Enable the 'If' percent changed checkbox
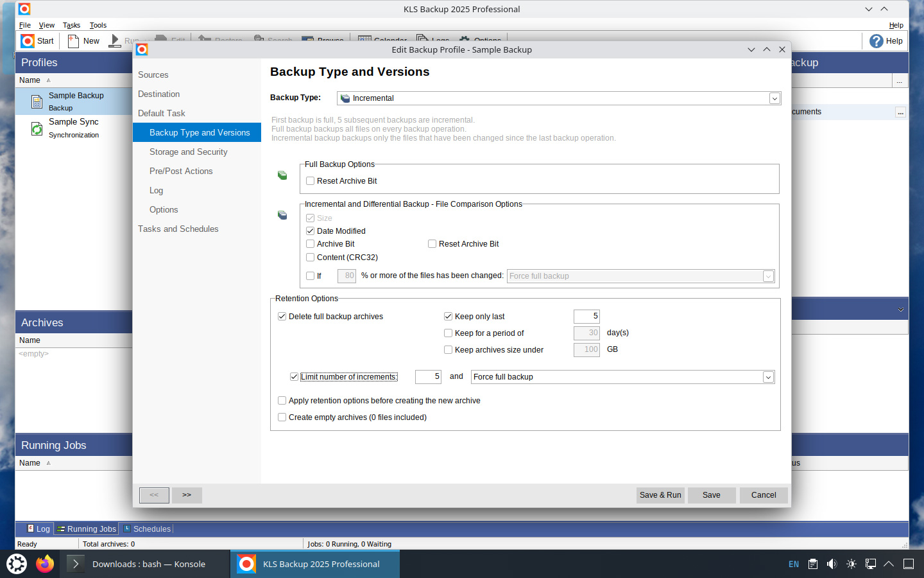This screenshot has width=924, height=578. 311,276
